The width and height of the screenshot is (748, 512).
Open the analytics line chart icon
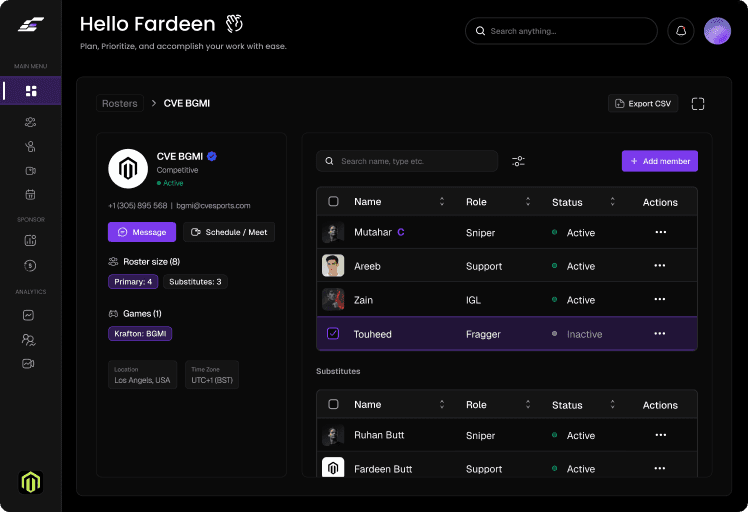pyautogui.click(x=29, y=315)
